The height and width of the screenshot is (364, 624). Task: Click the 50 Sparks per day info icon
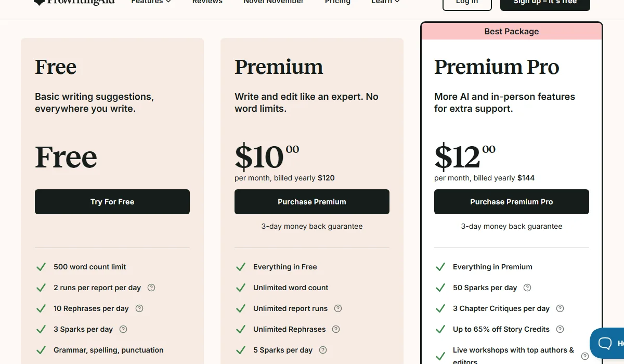[527, 287]
